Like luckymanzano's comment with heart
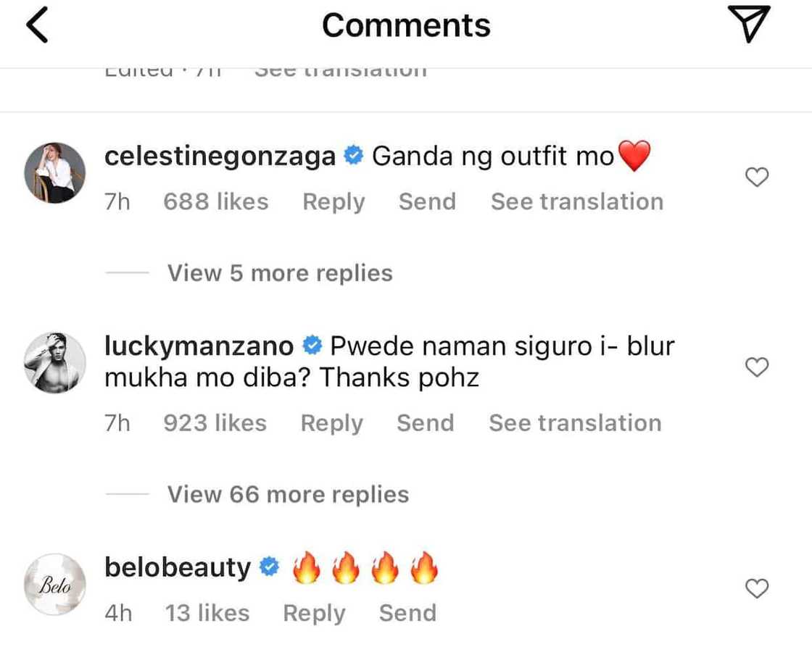The width and height of the screenshot is (812, 668). point(757,367)
